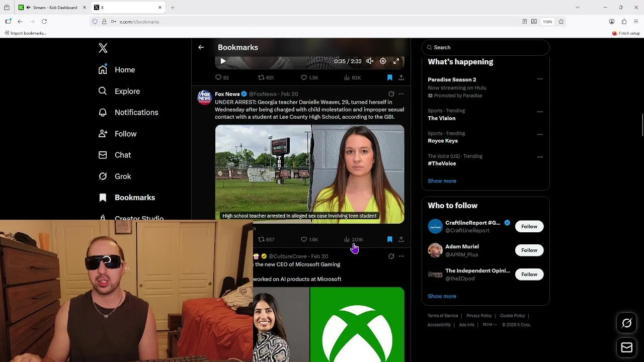Open Grok explain icon on Fox News post

coord(391,94)
